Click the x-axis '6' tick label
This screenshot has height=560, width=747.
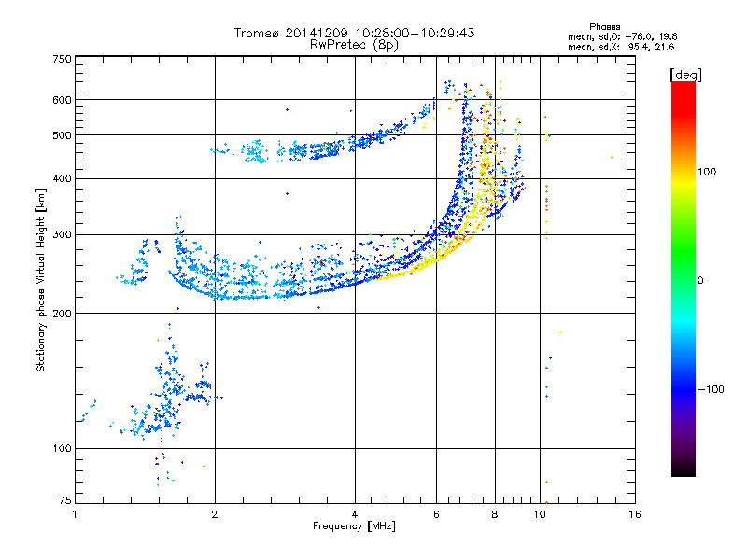436,514
